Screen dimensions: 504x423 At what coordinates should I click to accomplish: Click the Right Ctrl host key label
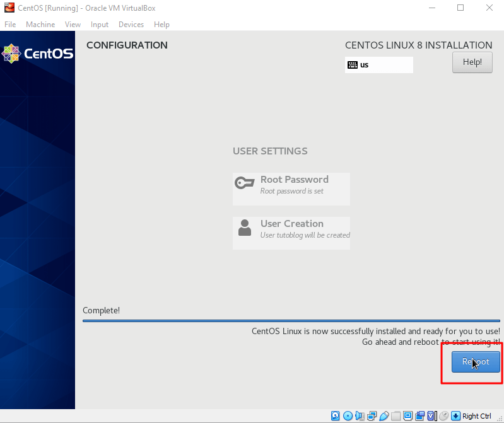(477, 416)
